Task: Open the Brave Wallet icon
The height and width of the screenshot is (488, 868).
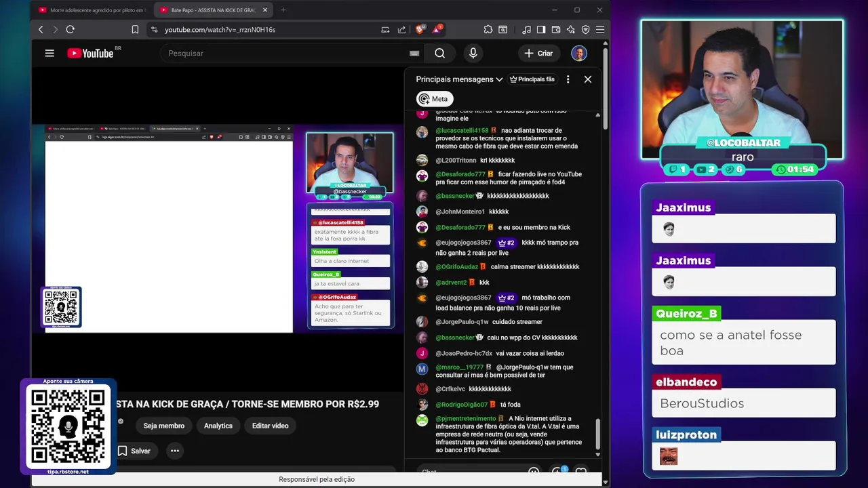Action: [x=556, y=30]
